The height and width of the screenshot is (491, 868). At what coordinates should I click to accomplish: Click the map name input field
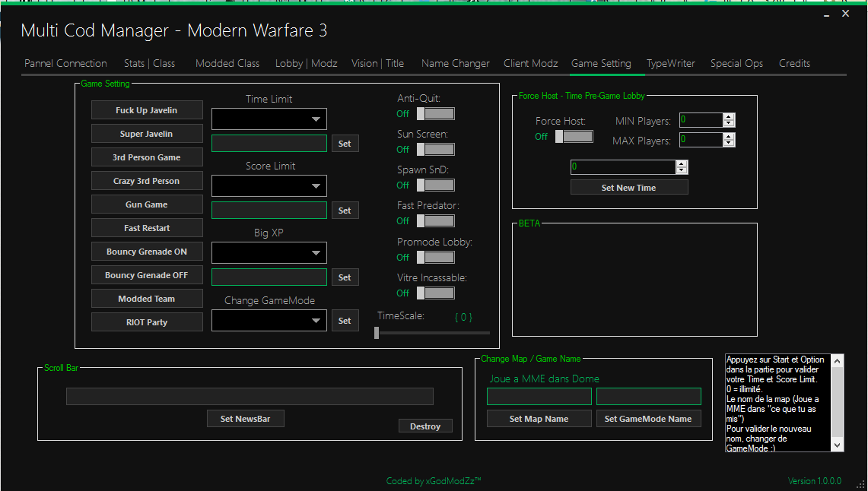pyautogui.click(x=539, y=397)
